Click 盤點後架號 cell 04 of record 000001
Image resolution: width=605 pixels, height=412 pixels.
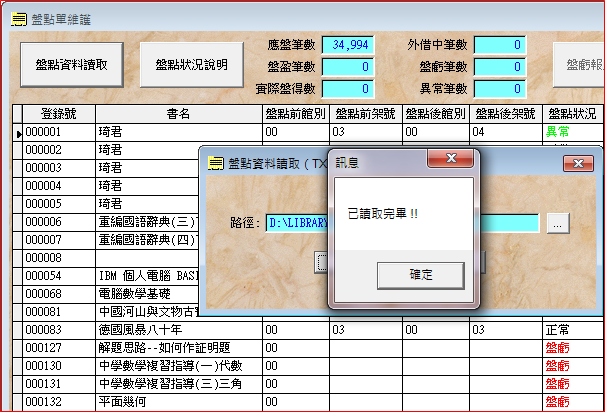click(x=506, y=132)
